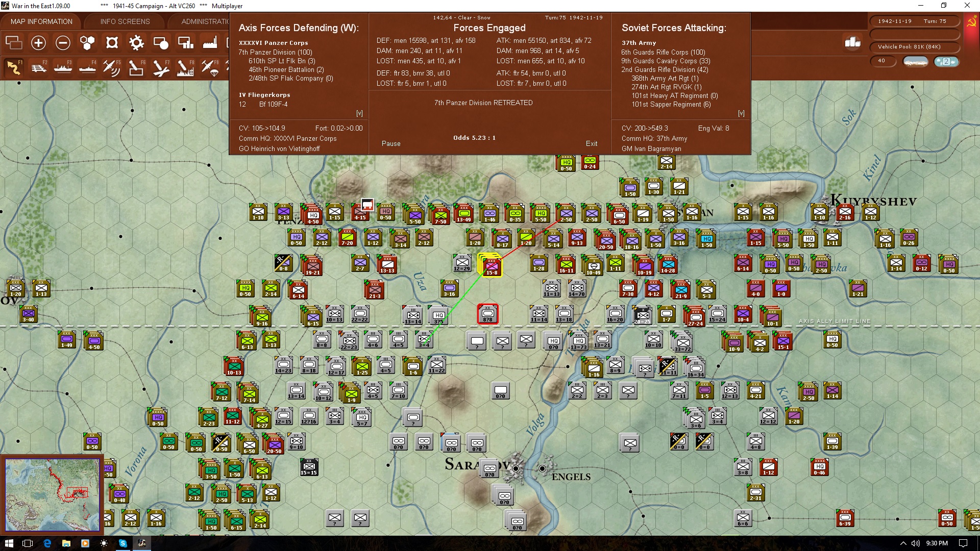Select the F6 bomb unit mode

point(136,67)
